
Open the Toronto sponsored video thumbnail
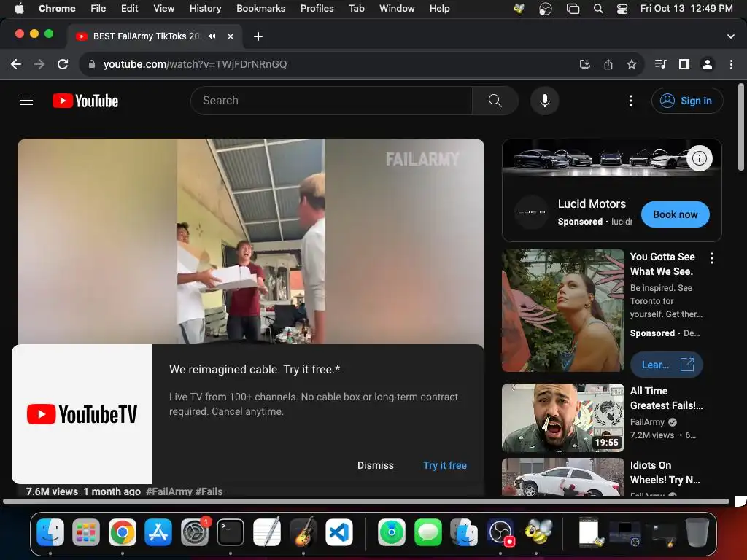562,311
